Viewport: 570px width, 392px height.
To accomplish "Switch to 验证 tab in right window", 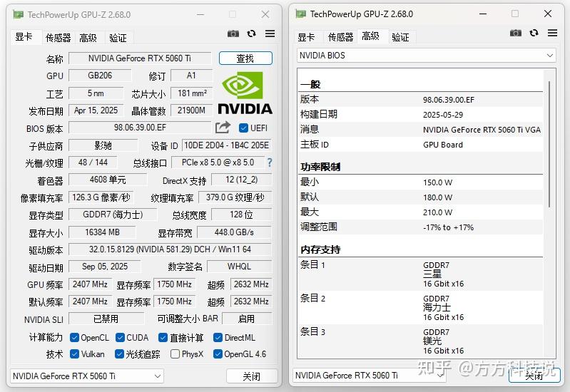I will (401, 37).
